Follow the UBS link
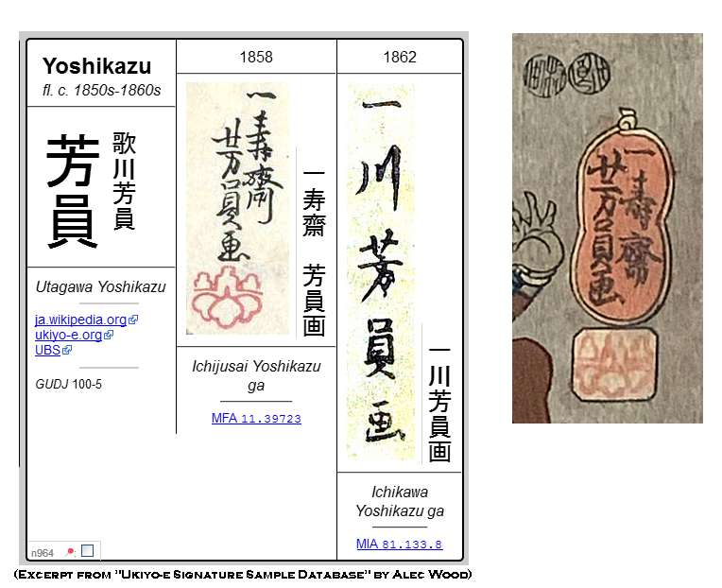Image resolution: width=722 pixels, height=588 pixels. (x=47, y=350)
